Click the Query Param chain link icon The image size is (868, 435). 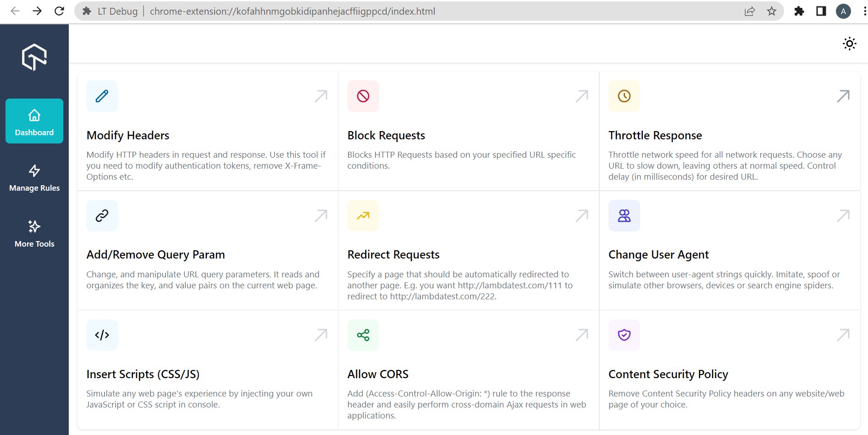[x=102, y=215]
